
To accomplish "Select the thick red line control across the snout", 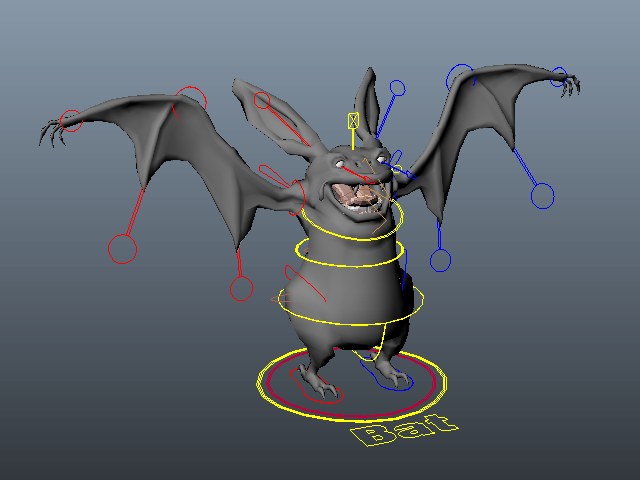I will 358,175.
